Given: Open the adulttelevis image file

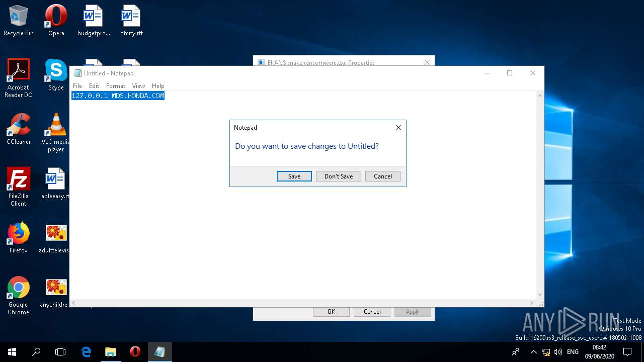Looking at the screenshot, I should click(x=54, y=238).
